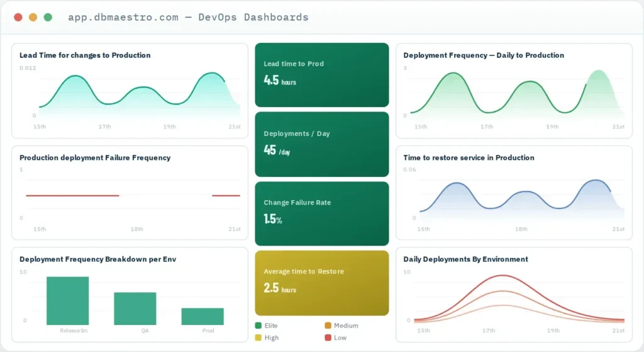The height and width of the screenshot is (352, 644).
Task: Click the 2.5 hours value
Action: (x=280, y=288)
